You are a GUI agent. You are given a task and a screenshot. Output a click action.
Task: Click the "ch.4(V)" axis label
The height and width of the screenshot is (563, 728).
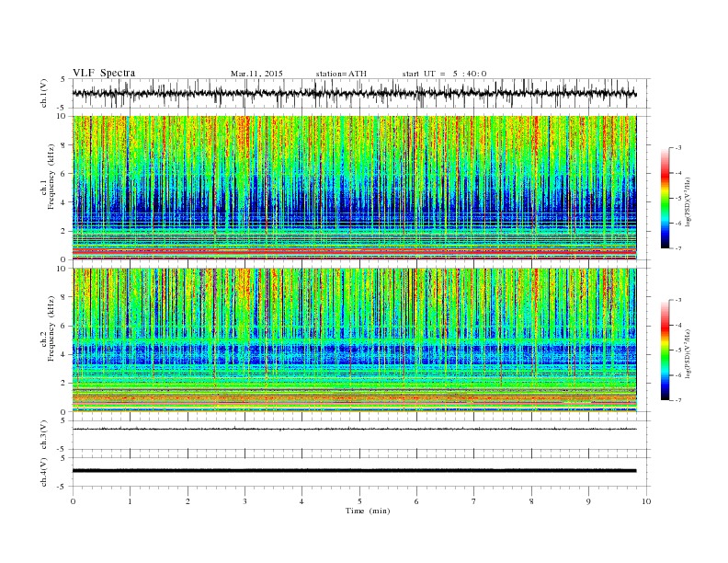point(44,472)
